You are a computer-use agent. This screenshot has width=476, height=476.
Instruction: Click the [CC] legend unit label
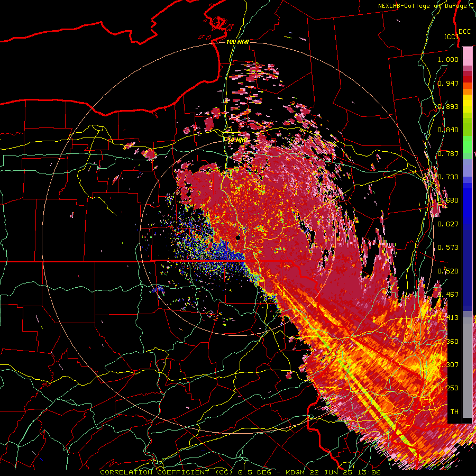point(451,36)
